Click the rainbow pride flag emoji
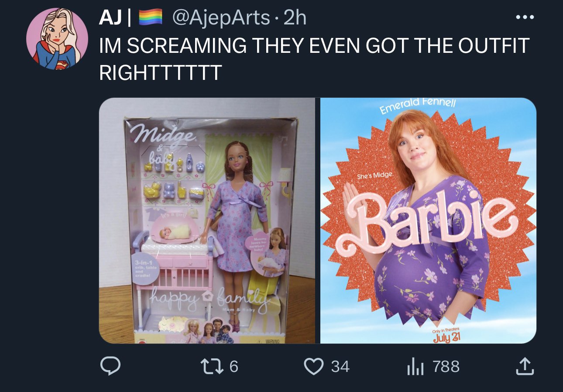Viewport: 563px width, 392px height. 151,17
